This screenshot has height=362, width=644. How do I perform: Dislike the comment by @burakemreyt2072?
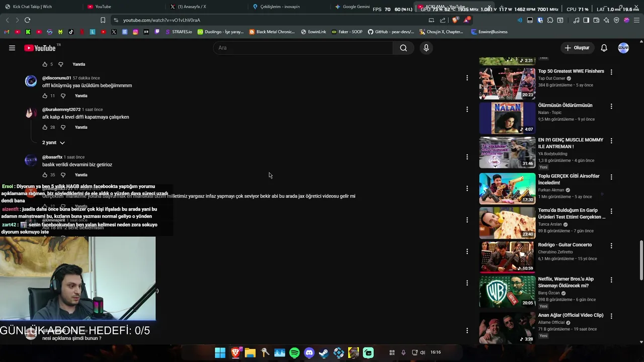pyautogui.click(x=63, y=127)
